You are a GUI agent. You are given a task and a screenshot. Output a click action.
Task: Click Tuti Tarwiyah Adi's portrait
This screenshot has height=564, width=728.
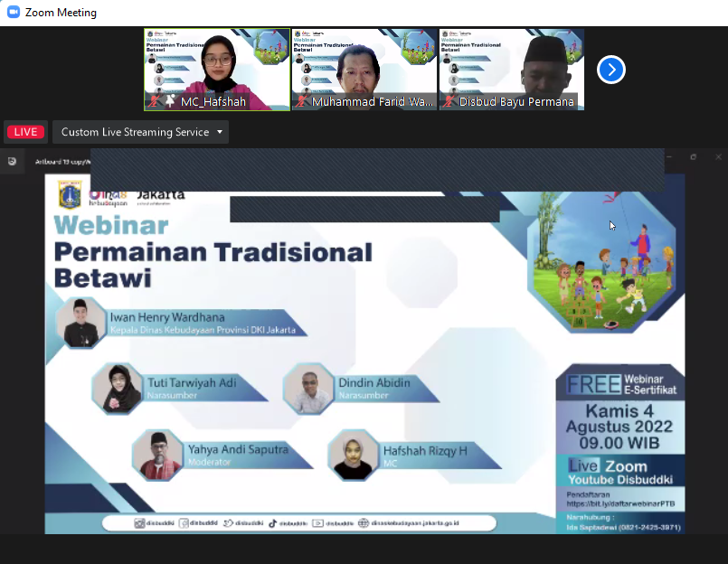[117, 389]
